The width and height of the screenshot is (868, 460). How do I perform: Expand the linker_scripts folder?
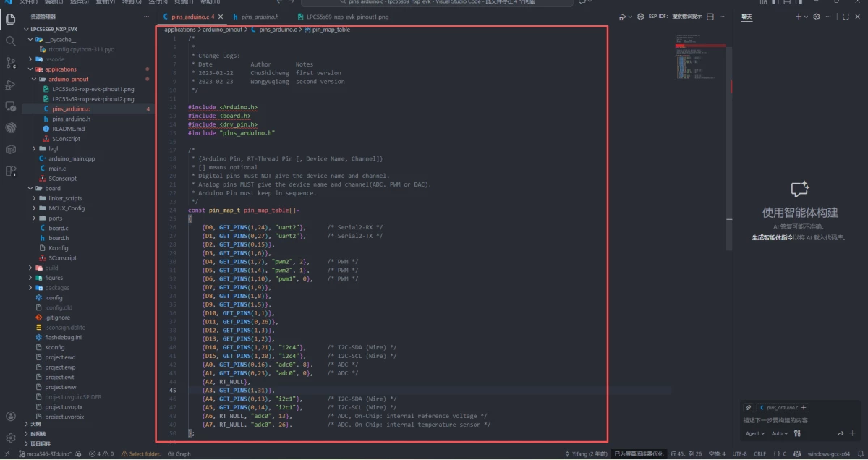[x=64, y=198]
